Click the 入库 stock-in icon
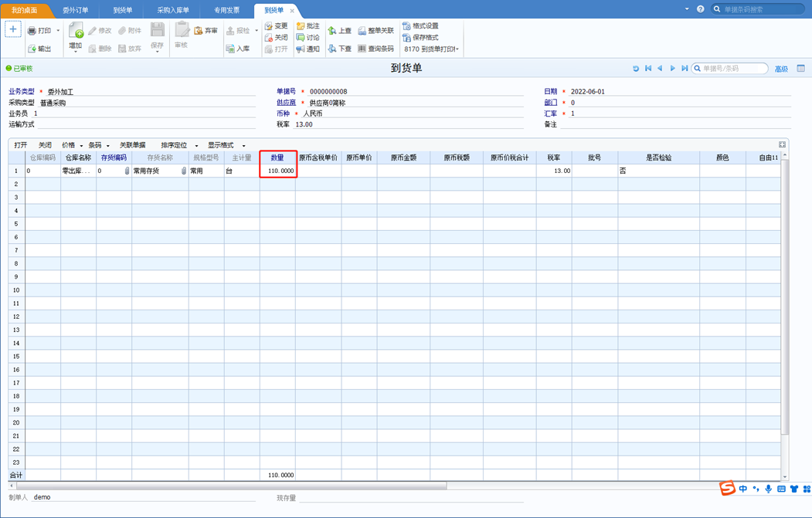 pos(230,49)
